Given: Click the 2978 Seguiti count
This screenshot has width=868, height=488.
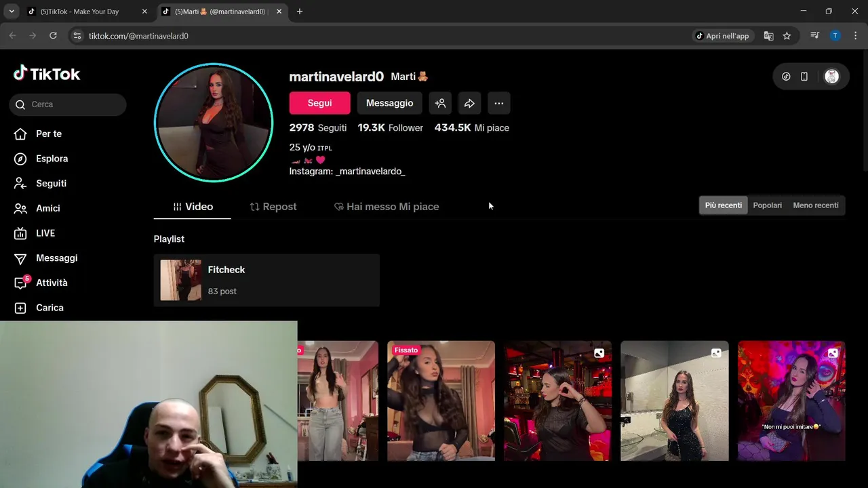Looking at the screenshot, I should click(x=318, y=127).
